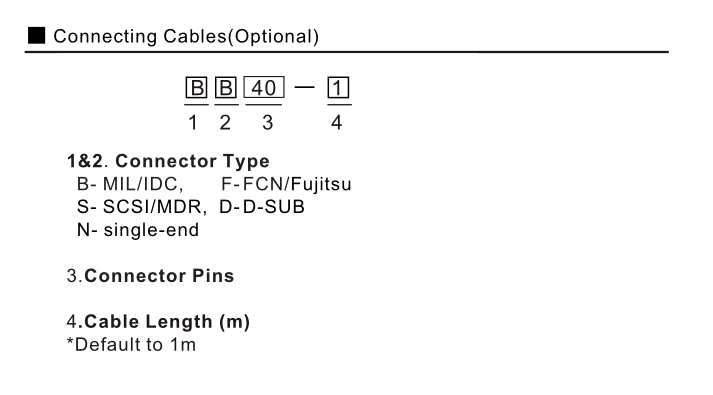Click the 'N- single-end' option text
Image resolution: width=713 pixels, height=395 pixels.
coord(138,230)
